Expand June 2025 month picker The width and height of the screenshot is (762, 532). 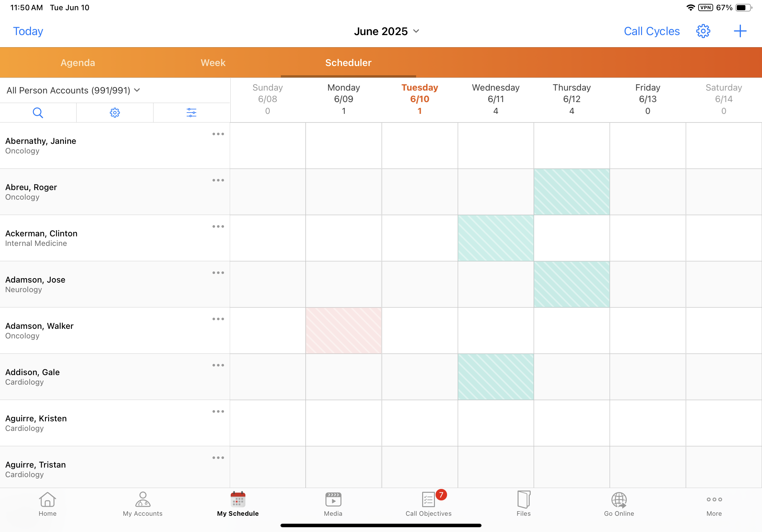[387, 31]
